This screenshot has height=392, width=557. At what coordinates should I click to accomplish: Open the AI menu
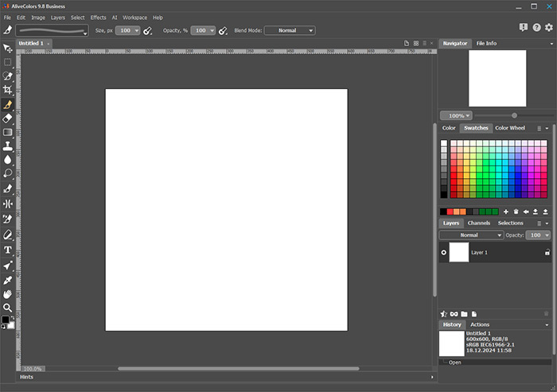[115, 17]
